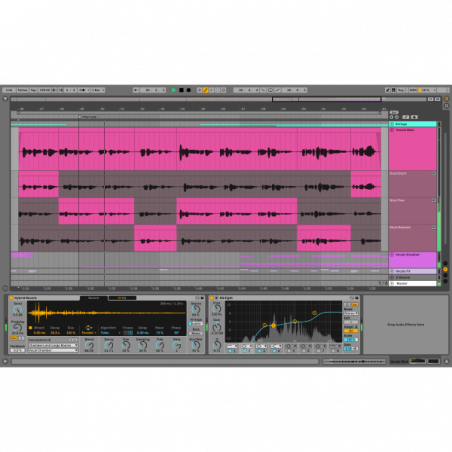Toggle EQ Eight band 1 activator

point(230,351)
